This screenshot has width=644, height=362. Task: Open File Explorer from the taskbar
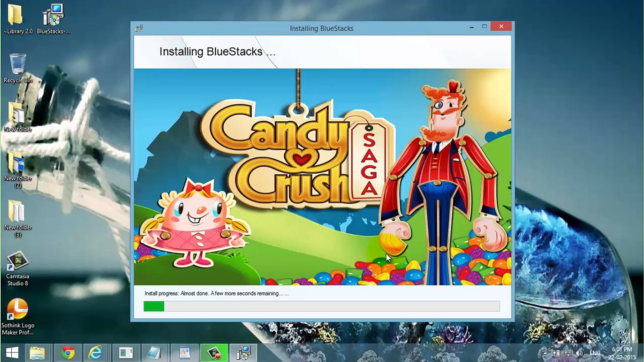click(x=37, y=353)
